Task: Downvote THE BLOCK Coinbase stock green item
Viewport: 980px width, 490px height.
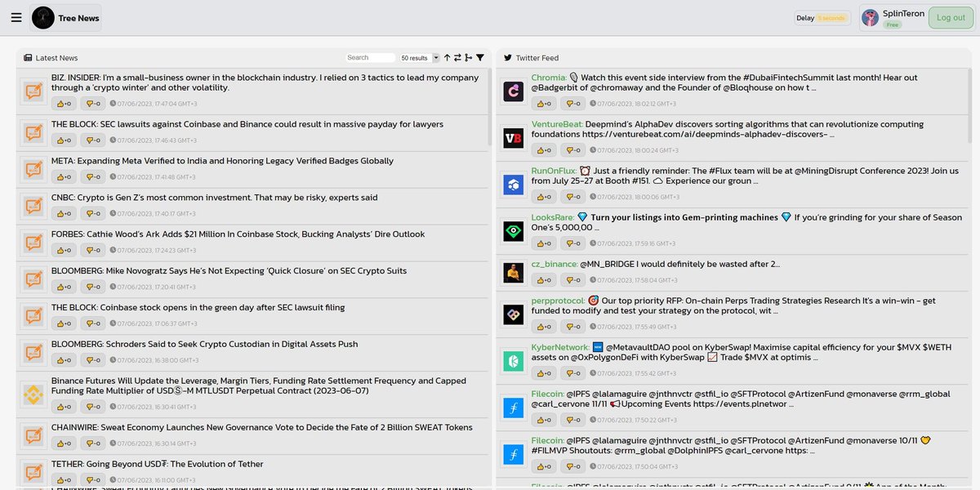Action: (x=93, y=323)
